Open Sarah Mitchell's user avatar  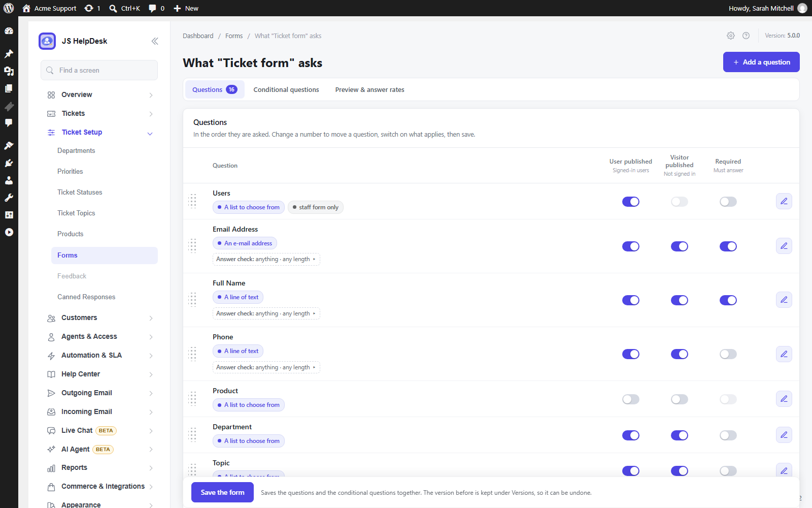(802, 8)
